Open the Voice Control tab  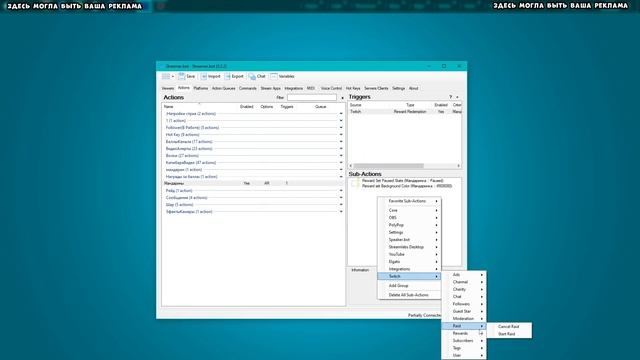tap(331, 88)
